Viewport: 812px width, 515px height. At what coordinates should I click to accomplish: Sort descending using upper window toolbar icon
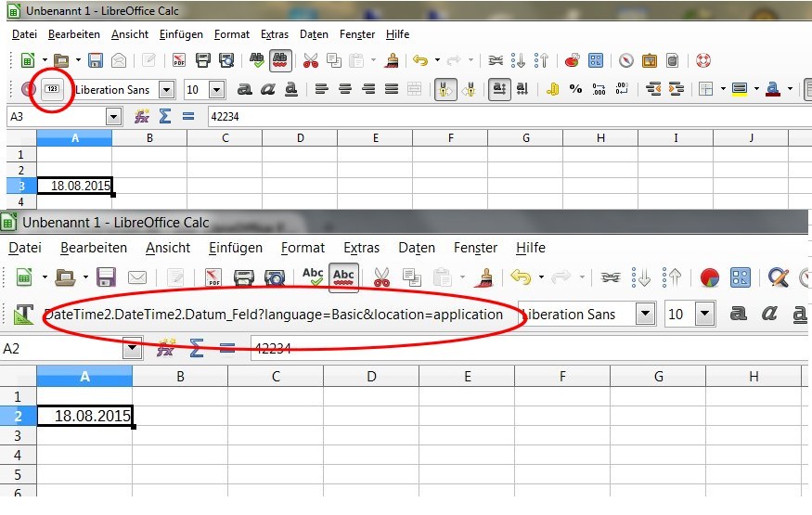541,60
